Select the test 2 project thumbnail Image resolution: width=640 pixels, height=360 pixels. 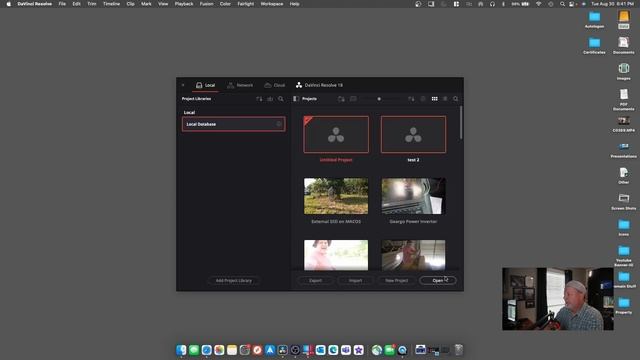(413, 135)
